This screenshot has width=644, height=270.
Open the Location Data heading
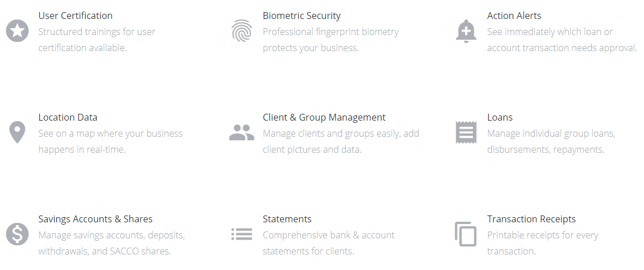tap(68, 117)
